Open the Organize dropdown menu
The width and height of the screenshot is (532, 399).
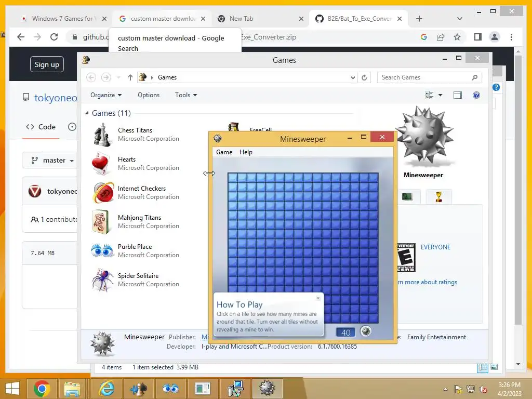click(x=106, y=95)
